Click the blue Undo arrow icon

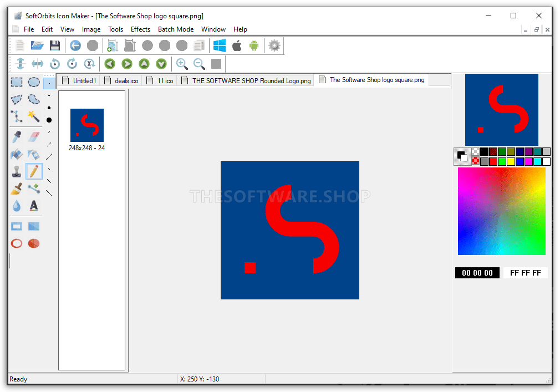(x=75, y=45)
